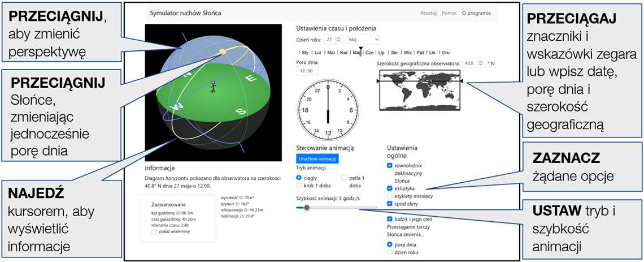
Task: Click Lip on the month timeline
Action: [381, 53]
